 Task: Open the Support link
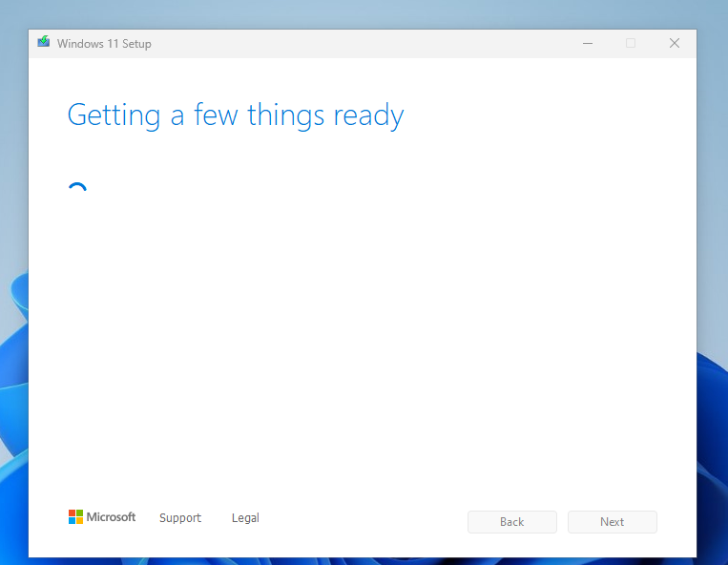coord(180,518)
